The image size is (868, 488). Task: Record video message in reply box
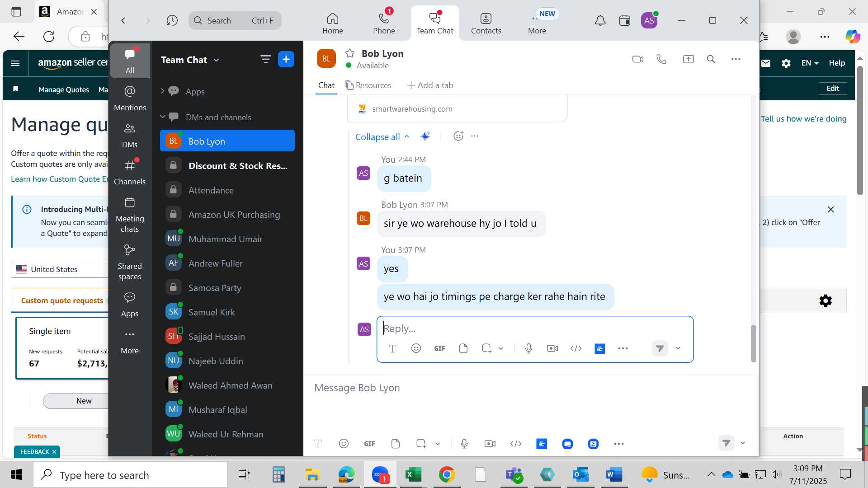coord(552,348)
